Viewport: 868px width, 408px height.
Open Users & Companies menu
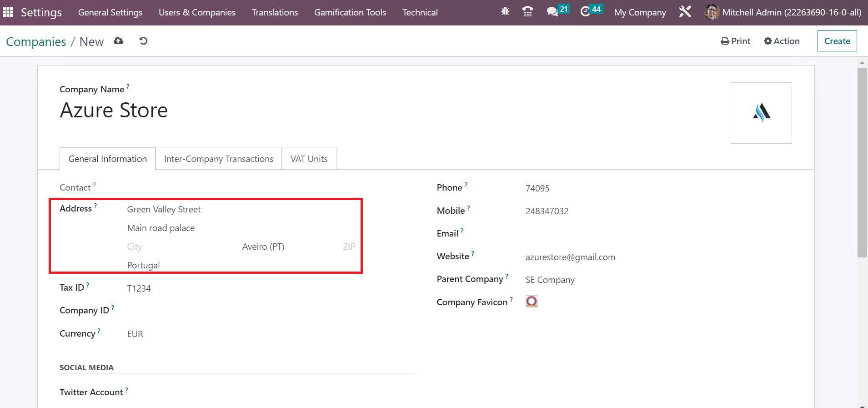(x=197, y=12)
